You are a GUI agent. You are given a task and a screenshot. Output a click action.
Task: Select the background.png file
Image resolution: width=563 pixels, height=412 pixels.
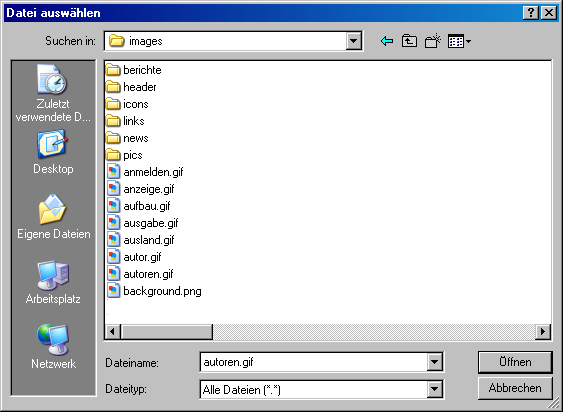(154, 291)
